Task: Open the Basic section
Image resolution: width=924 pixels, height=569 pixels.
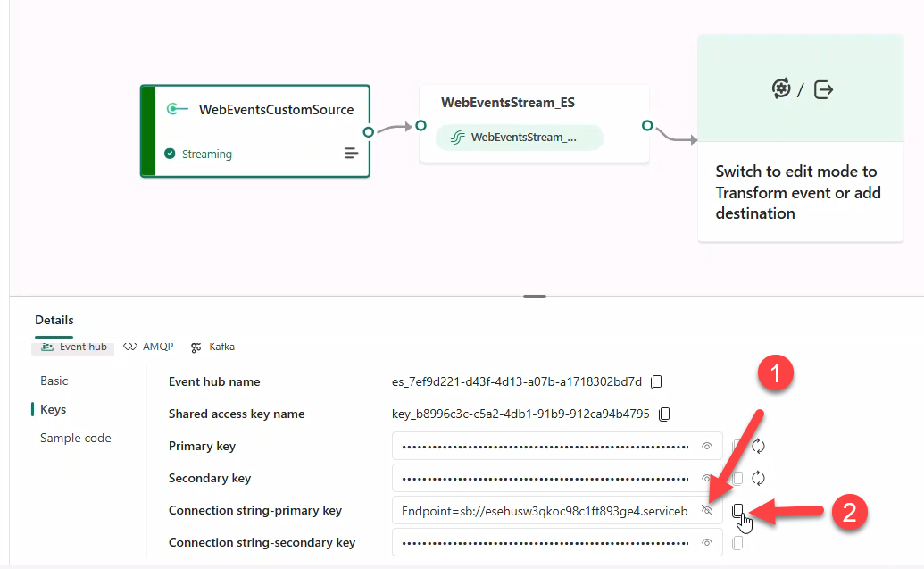Action: click(54, 381)
